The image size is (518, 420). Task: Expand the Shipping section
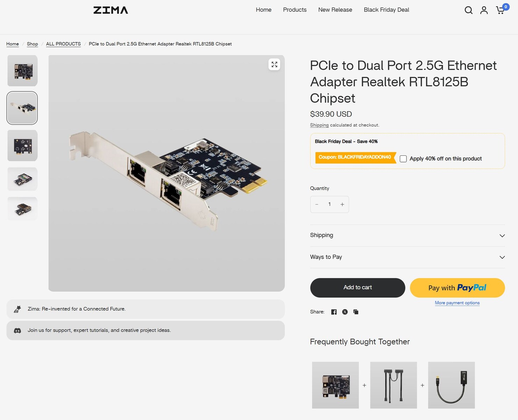coord(407,236)
